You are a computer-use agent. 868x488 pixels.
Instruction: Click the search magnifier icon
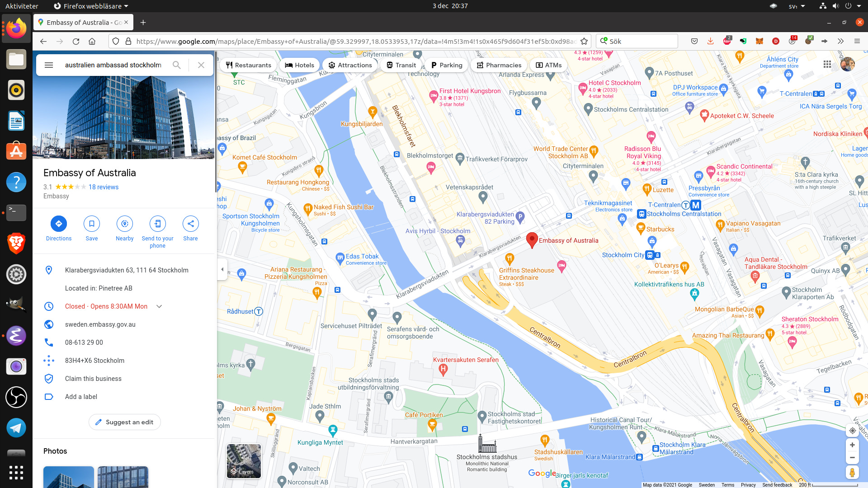pos(177,65)
